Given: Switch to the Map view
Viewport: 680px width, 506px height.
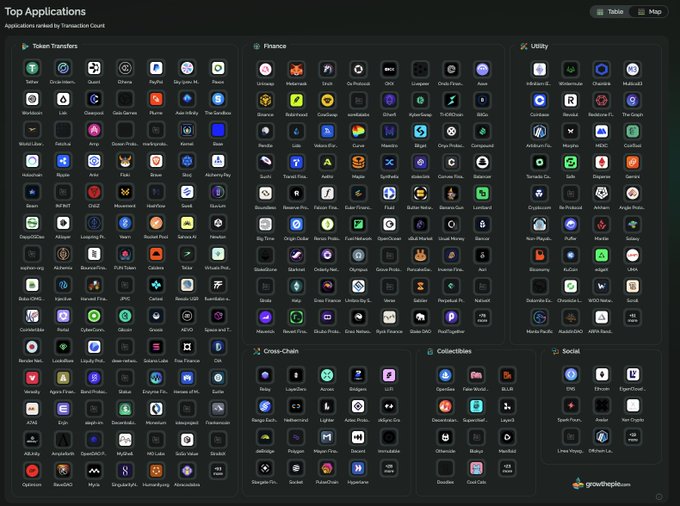Looking at the screenshot, I should 649,12.
